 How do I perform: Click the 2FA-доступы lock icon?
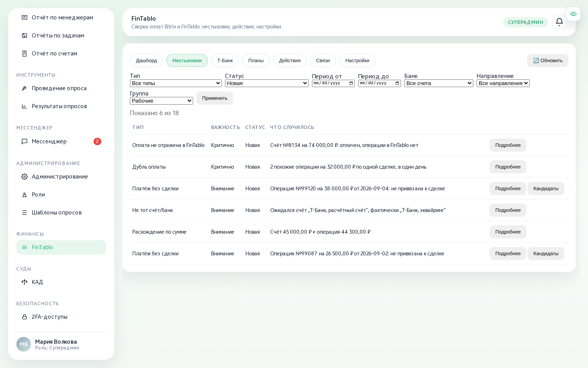coord(24,317)
